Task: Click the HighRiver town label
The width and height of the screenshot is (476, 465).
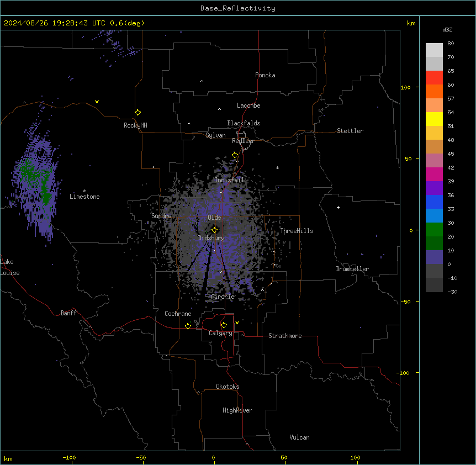Action: tap(237, 410)
